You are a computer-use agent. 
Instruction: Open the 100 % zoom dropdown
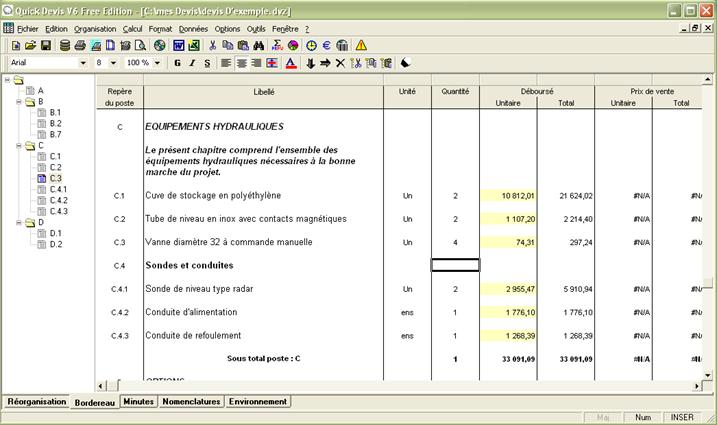coord(157,63)
